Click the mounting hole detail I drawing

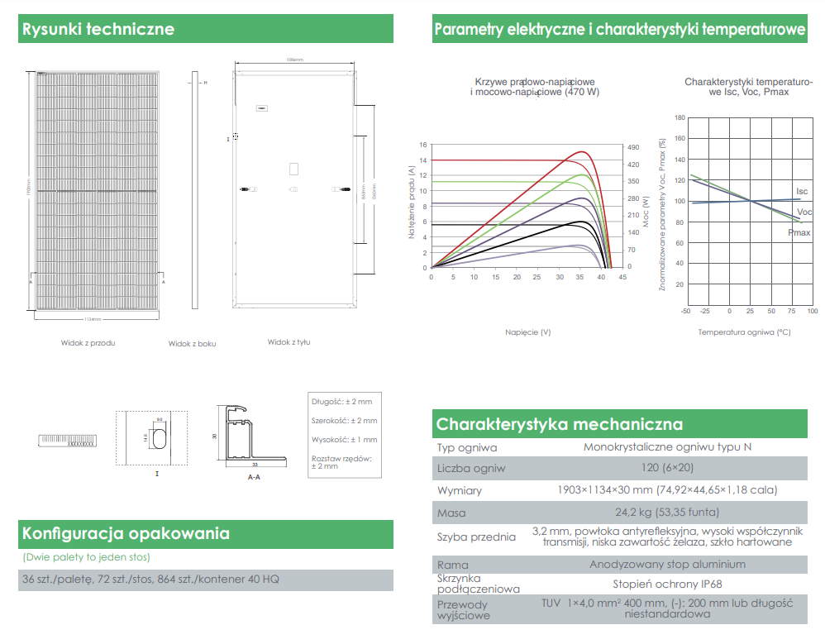[151, 438]
